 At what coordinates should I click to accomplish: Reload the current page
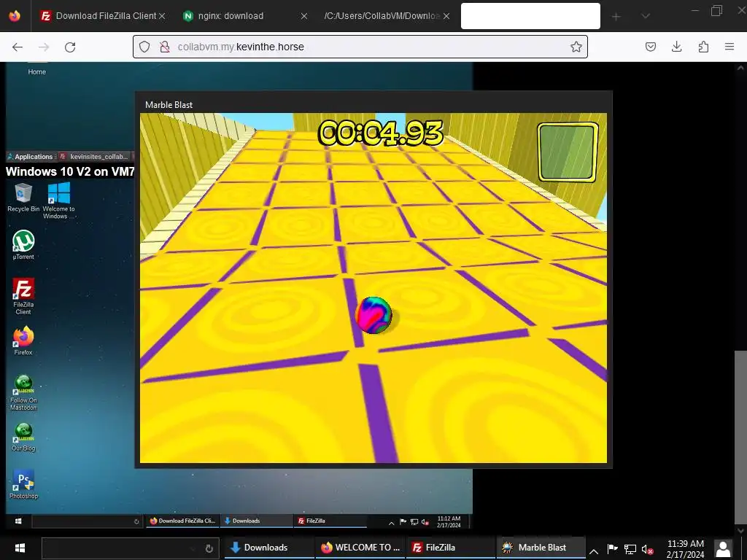coord(70,47)
